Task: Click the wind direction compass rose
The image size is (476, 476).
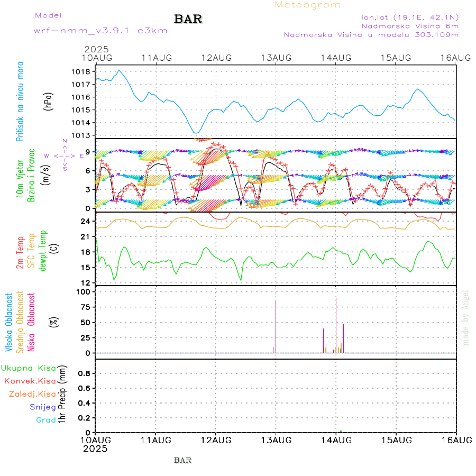Action: 64,155
